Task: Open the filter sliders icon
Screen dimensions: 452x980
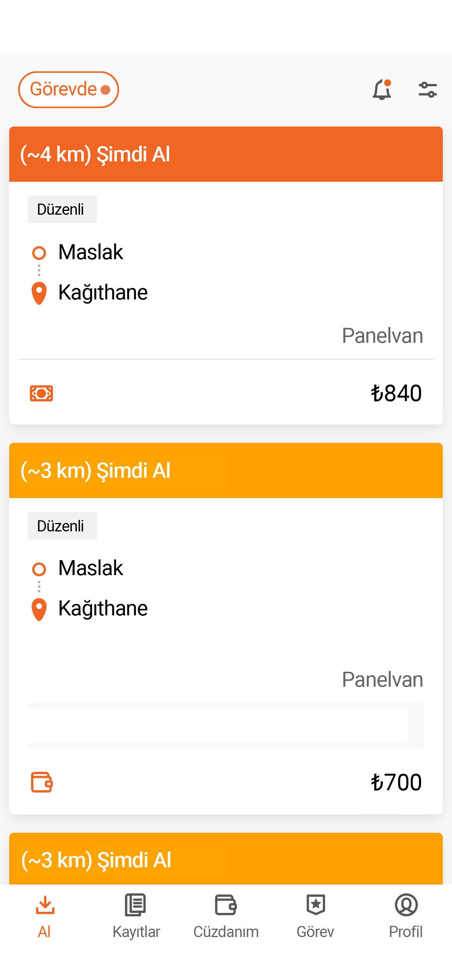Action: tap(427, 90)
